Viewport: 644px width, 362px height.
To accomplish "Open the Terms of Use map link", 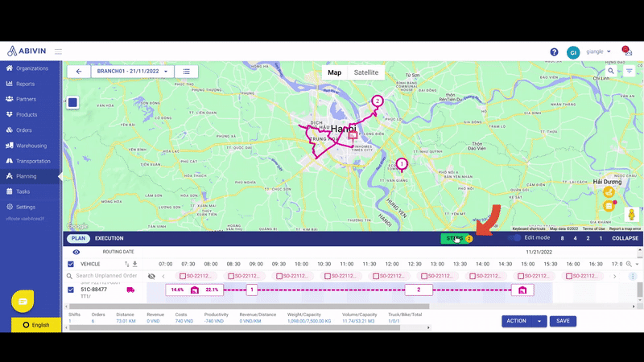I will pyautogui.click(x=593, y=228).
